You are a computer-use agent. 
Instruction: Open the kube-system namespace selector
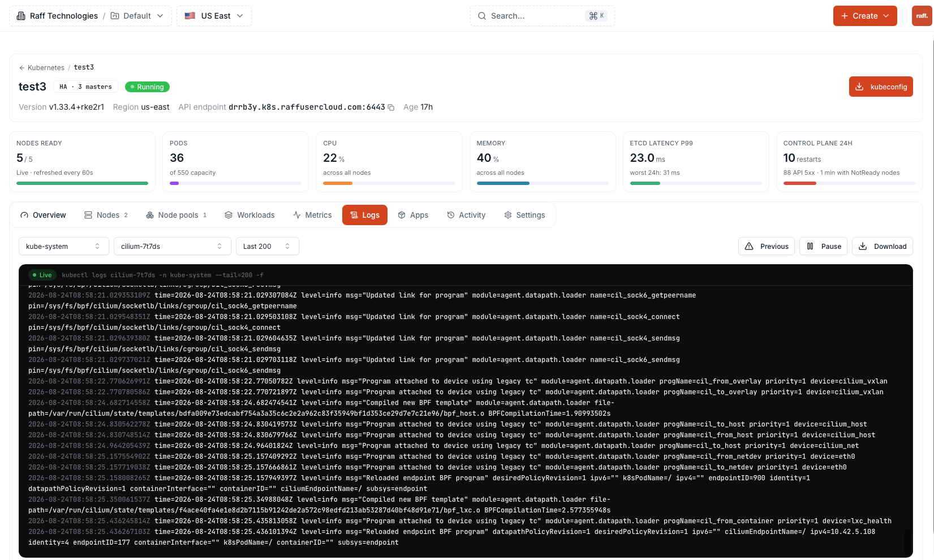(63, 246)
